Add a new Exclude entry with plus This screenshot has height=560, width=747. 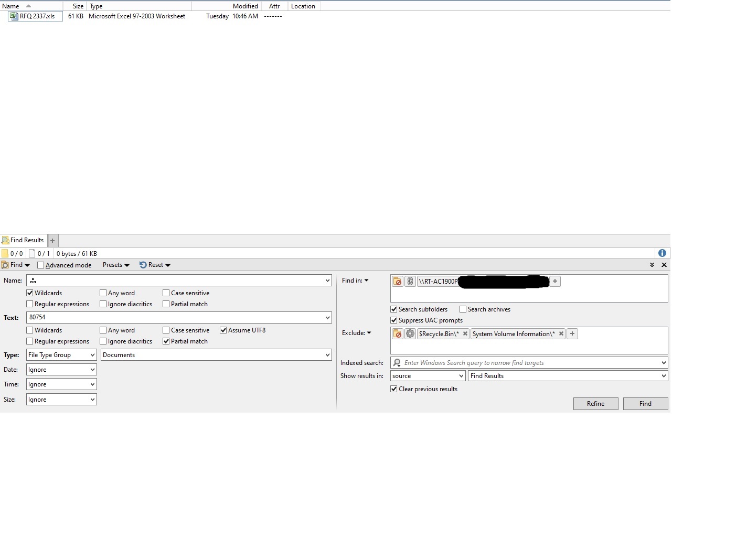[572, 334]
